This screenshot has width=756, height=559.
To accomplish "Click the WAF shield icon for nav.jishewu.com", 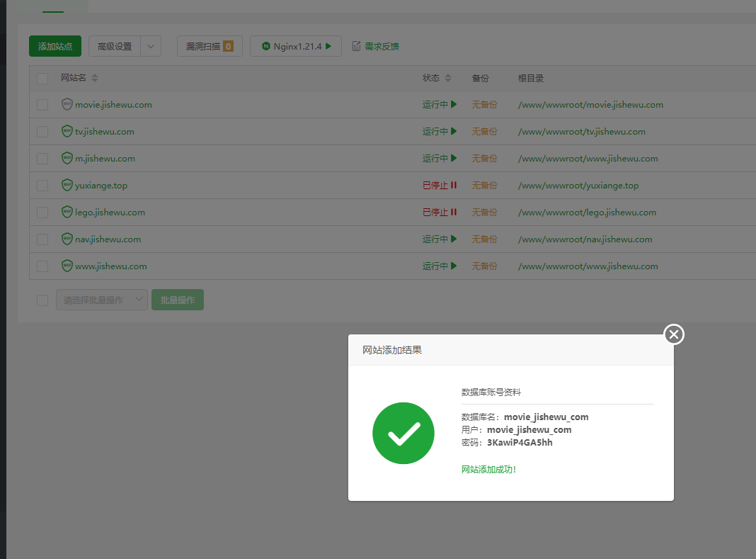I will tap(67, 239).
